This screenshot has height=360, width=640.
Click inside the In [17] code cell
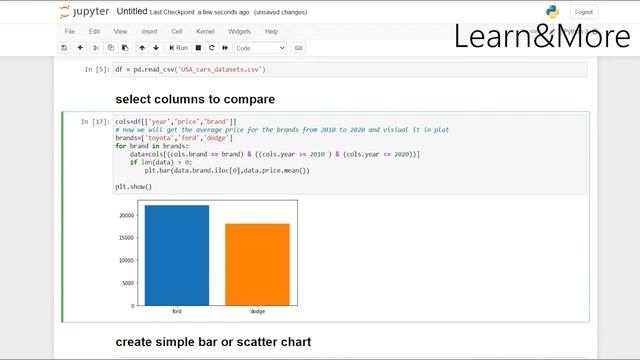pos(350,154)
